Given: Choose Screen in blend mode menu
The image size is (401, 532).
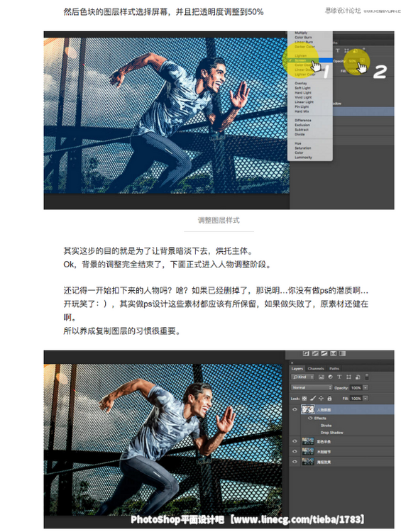Looking at the screenshot, I should 310,60.
